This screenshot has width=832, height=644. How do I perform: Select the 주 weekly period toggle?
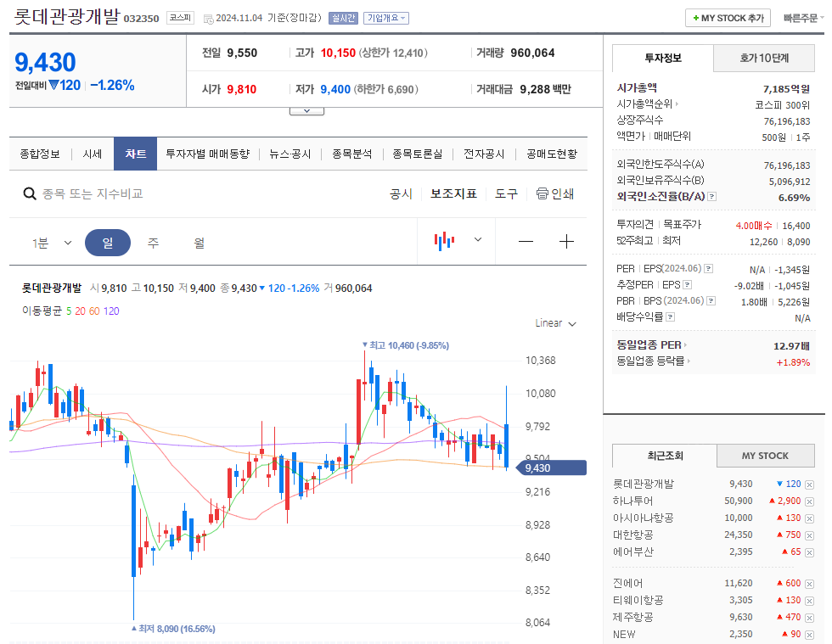[x=153, y=243]
